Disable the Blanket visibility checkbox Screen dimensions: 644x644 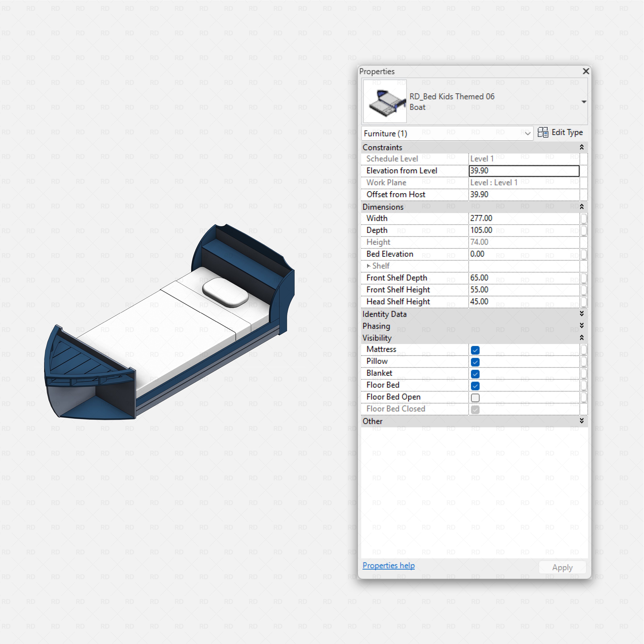click(x=475, y=374)
